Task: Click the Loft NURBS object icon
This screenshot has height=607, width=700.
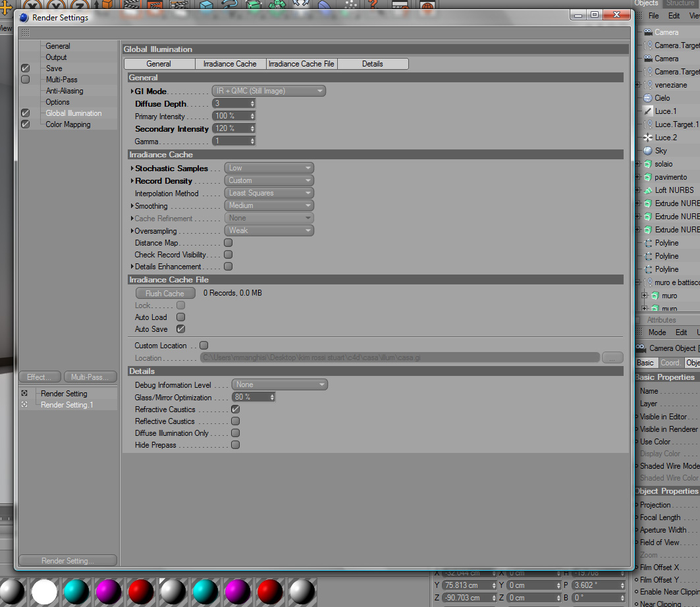Action: 648,190
